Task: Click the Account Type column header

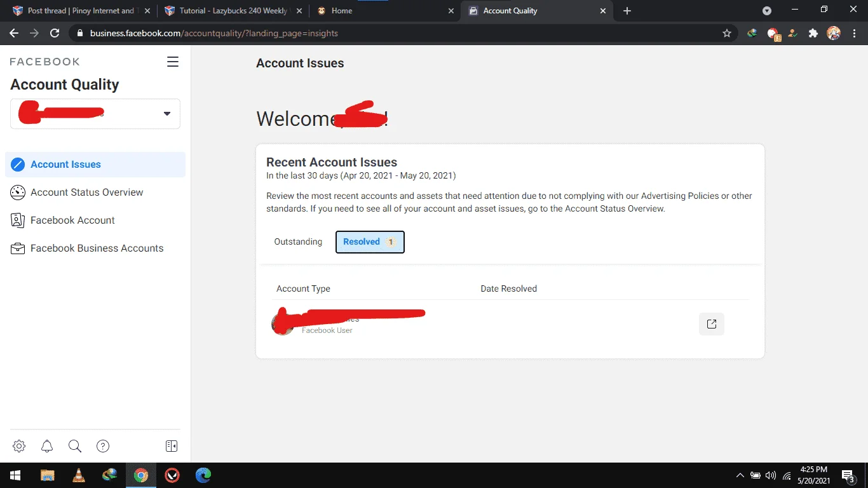Action: (x=303, y=288)
